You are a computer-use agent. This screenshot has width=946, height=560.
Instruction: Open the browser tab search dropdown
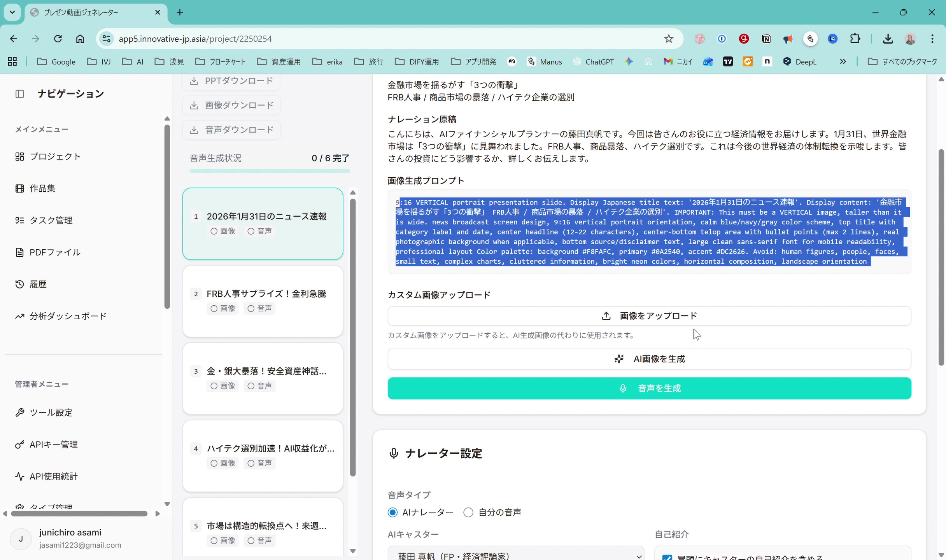[12, 12]
